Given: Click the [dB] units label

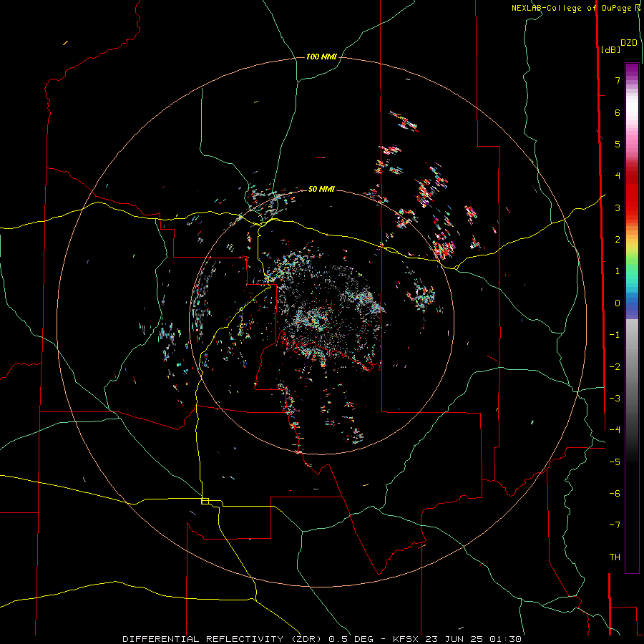Looking at the screenshot, I should pyautogui.click(x=610, y=49).
